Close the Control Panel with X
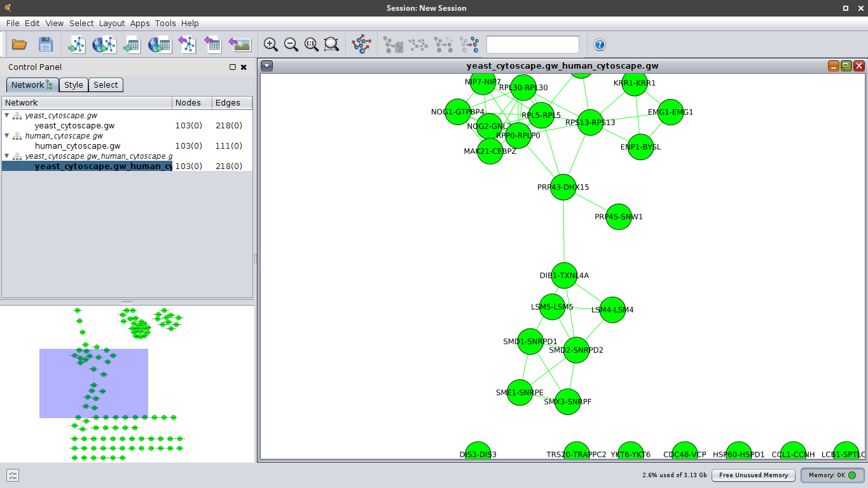The image size is (868, 488). (x=244, y=67)
